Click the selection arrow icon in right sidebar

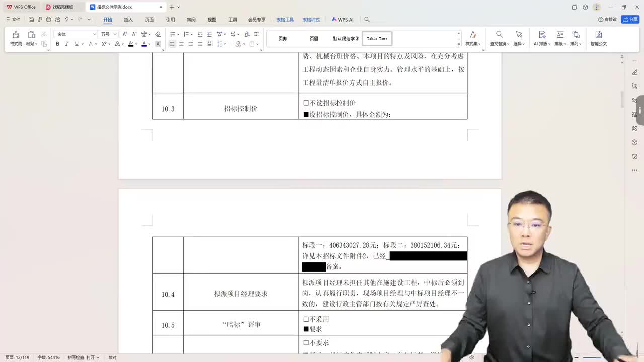pos(634,86)
